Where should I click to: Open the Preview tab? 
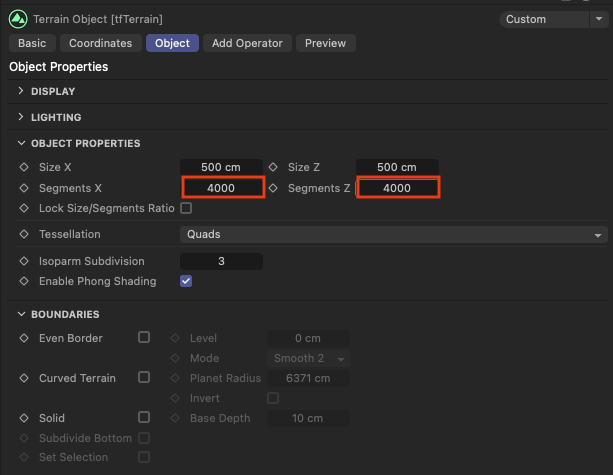coord(326,43)
